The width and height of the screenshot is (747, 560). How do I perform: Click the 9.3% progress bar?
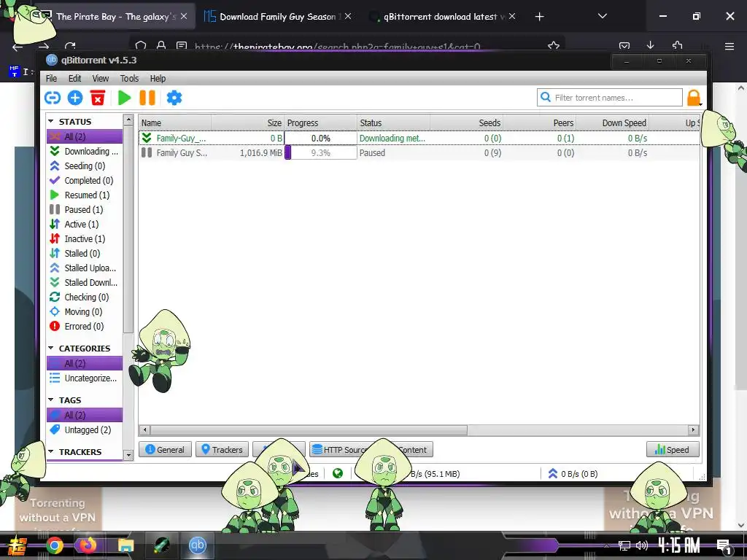click(321, 153)
